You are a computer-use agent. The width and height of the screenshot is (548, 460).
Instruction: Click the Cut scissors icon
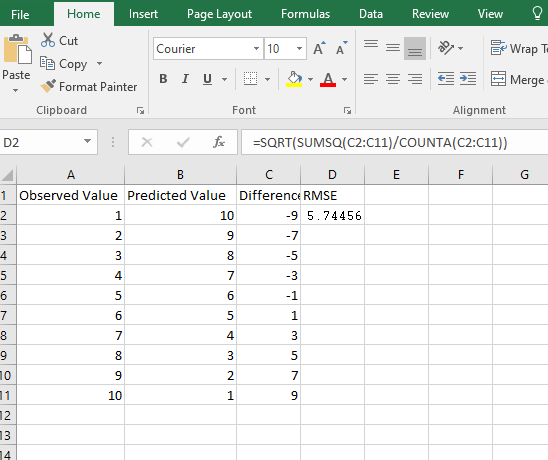click(x=48, y=40)
